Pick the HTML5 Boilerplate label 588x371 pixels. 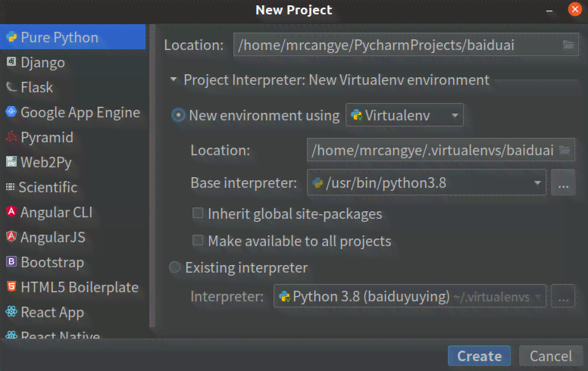(80, 287)
